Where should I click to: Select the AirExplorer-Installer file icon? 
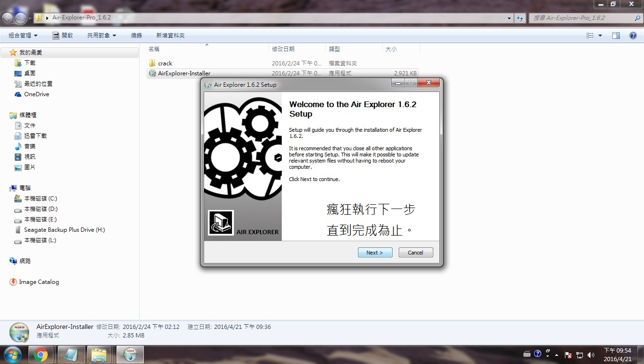point(152,73)
